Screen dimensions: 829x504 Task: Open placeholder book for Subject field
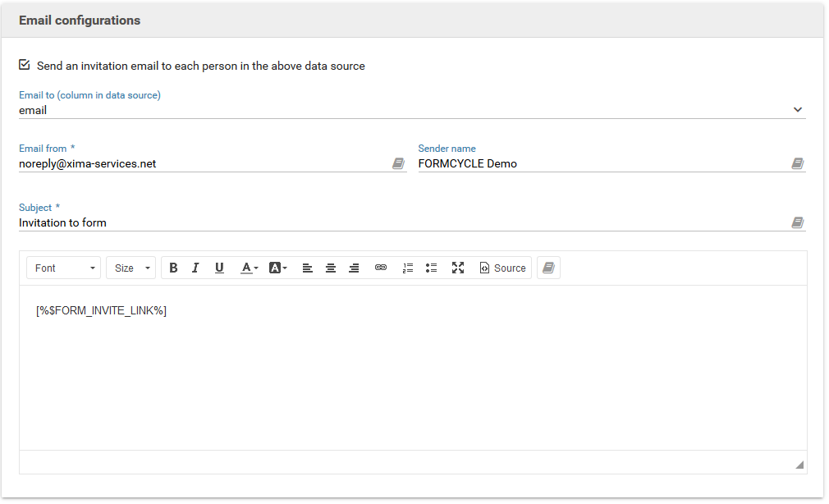coord(797,223)
